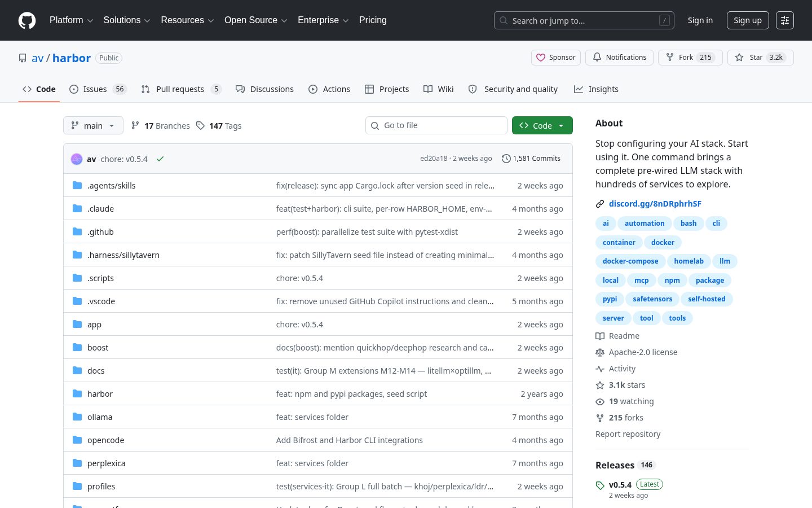Viewport: 812px width, 508px height.
Task: Open the .harness/sillytavern folder
Action: pyautogui.click(x=123, y=255)
